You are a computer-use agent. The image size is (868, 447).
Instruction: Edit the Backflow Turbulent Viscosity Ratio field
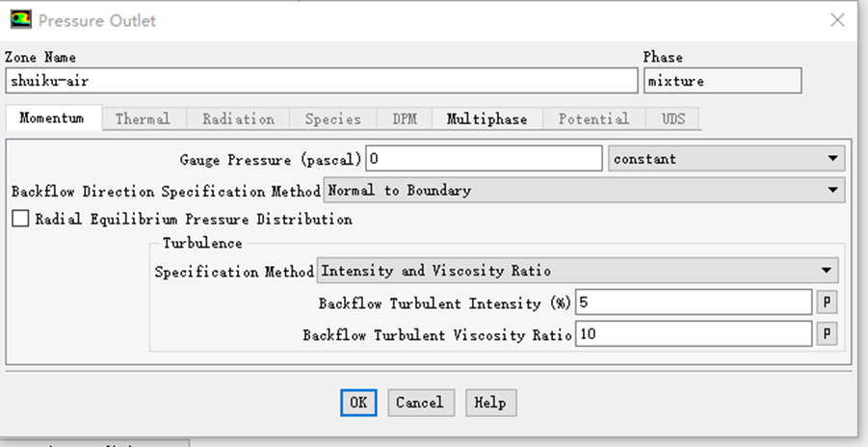point(694,334)
